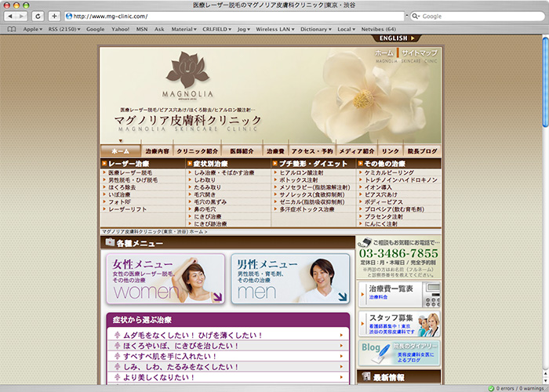Open the Blog 院長のダイアリー banner
549x392 pixels.
[x=399, y=353]
